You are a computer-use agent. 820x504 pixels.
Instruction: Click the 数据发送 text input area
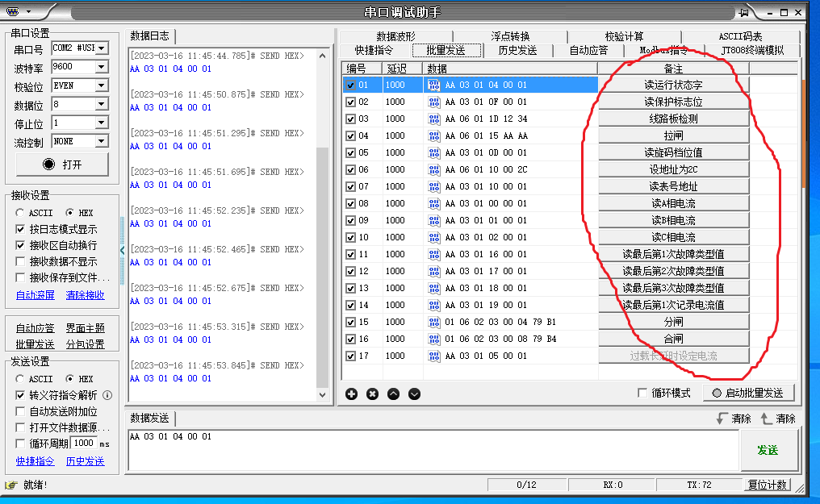(433, 450)
